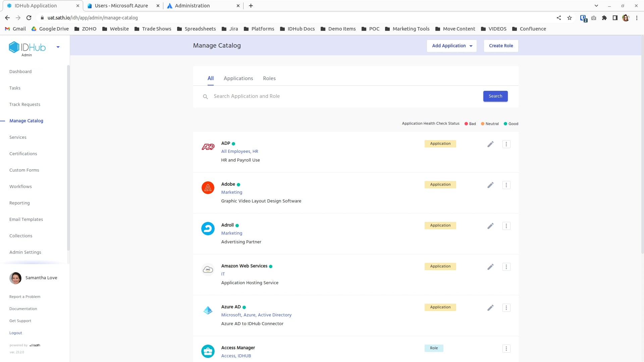Click the Adobe logo icon
This screenshot has width=644, height=362.
point(208,188)
